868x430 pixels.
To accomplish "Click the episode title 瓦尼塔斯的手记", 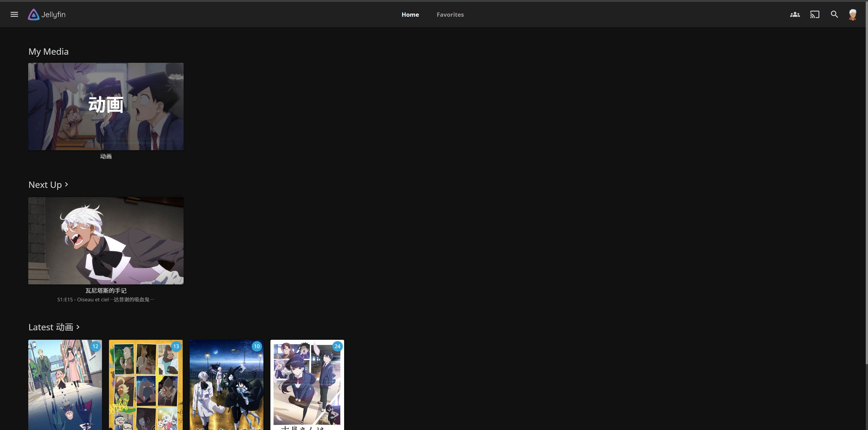I will pyautogui.click(x=106, y=291).
